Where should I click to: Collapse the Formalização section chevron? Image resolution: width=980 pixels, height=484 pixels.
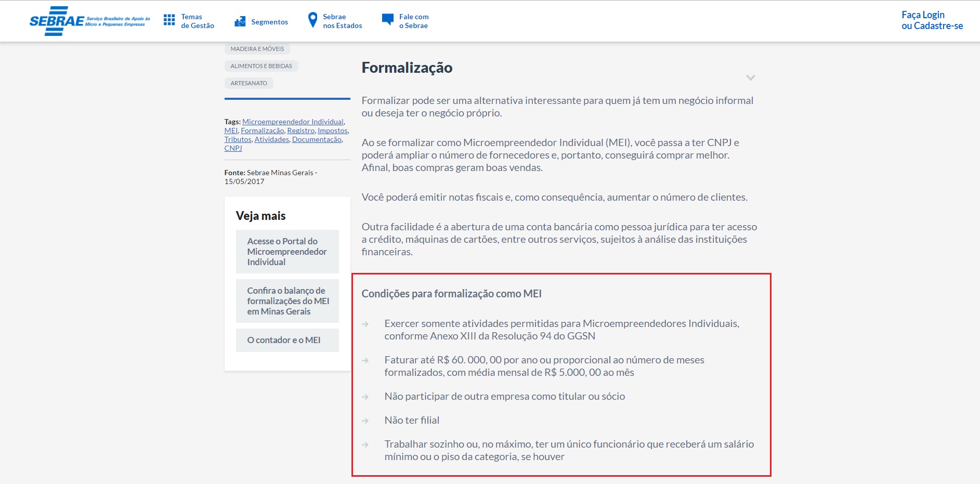click(750, 77)
